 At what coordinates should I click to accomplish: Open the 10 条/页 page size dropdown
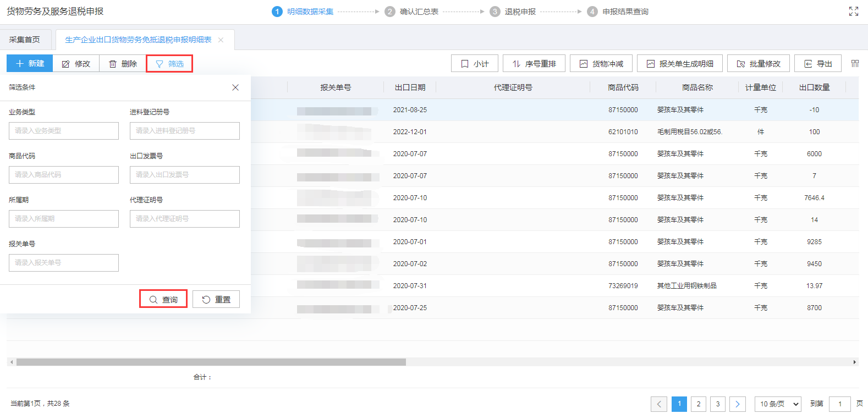[x=778, y=404]
